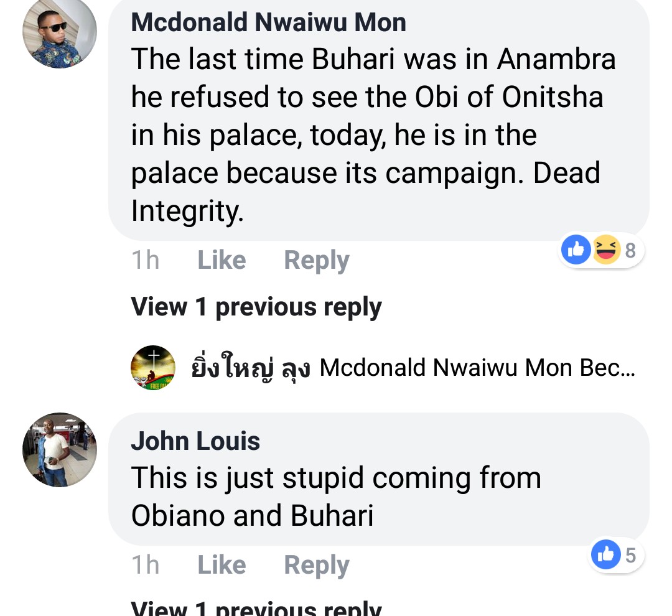
Task: Open the reaction count showing 8
Action: click(x=630, y=251)
